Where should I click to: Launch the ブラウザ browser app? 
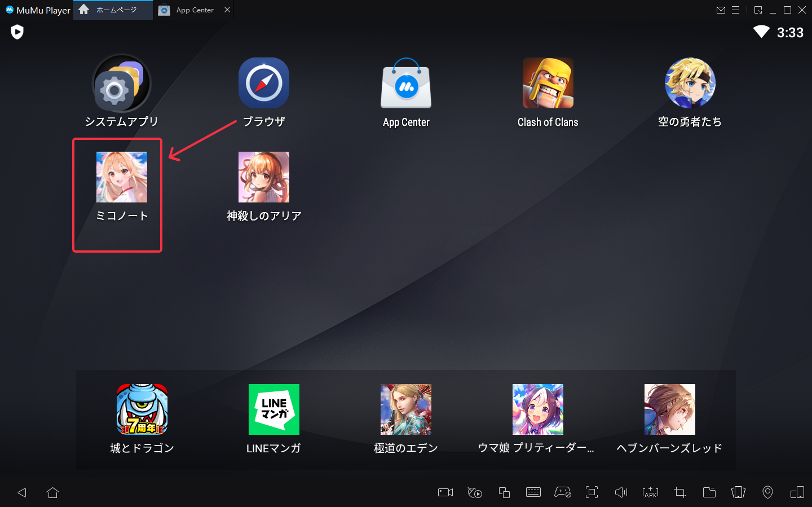[264, 83]
